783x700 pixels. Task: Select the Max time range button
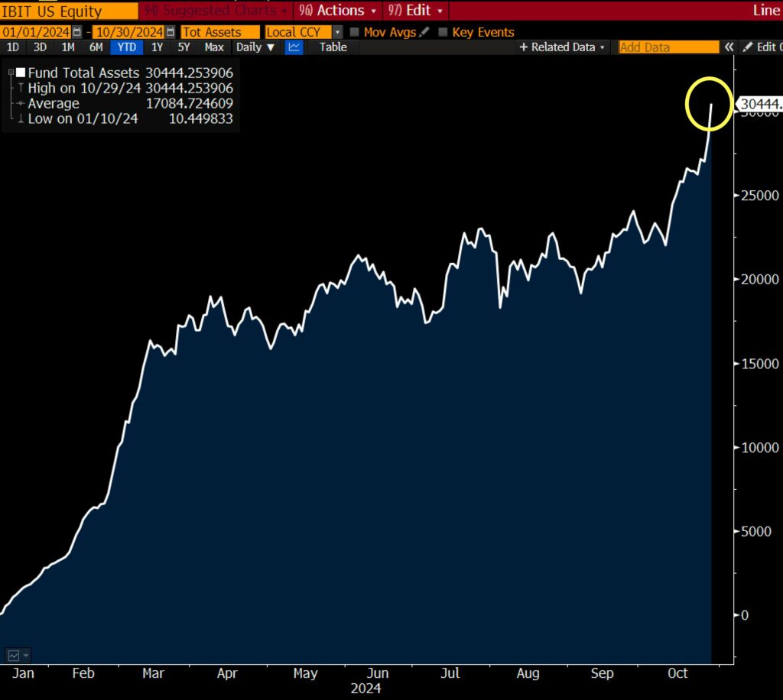[x=214, y=47]
